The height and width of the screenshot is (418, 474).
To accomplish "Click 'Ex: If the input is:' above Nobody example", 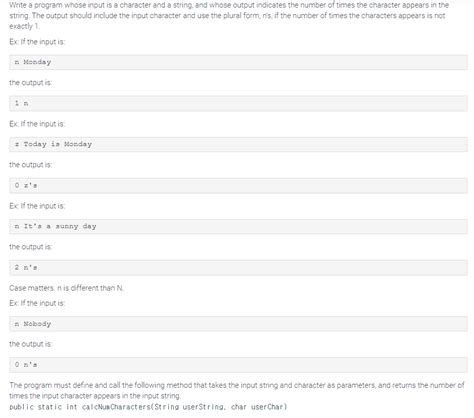I will (x=37, y=303).
